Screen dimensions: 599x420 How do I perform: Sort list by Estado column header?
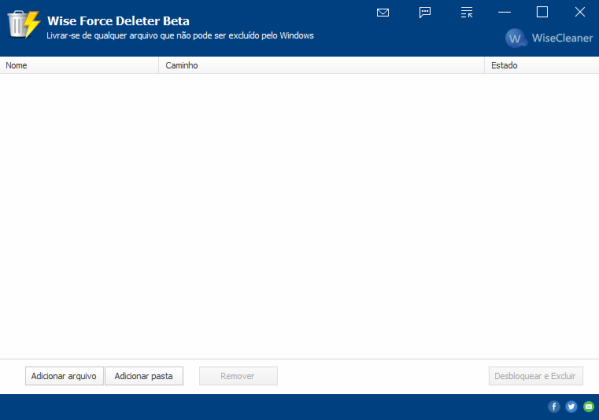coord(542,65)
